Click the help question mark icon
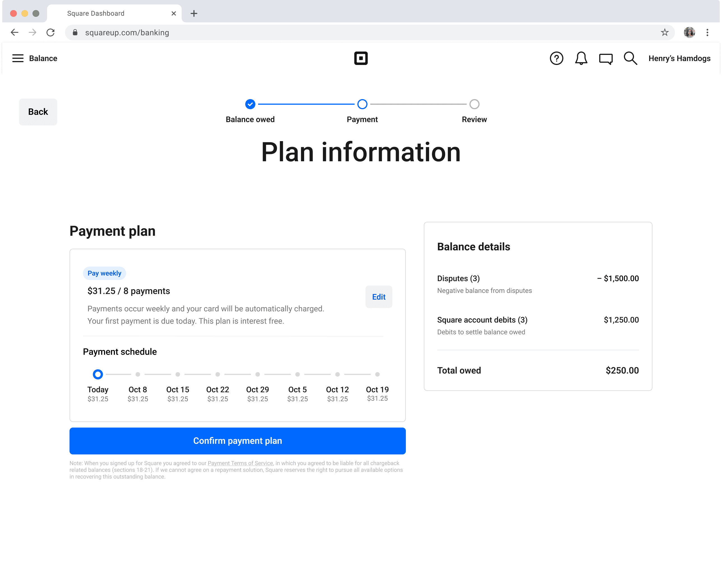 pyautogui.click(x=556, y=58)
